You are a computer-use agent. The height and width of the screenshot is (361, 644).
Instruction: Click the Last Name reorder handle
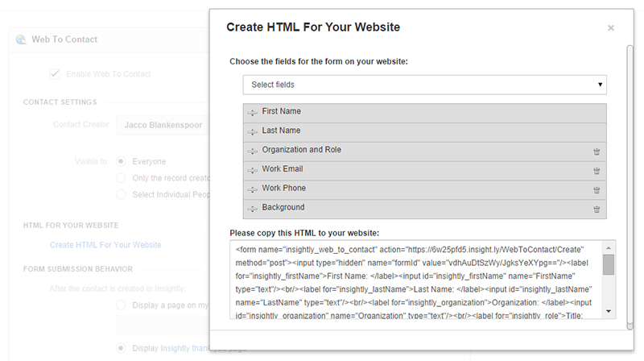click(x=253, y=131)
